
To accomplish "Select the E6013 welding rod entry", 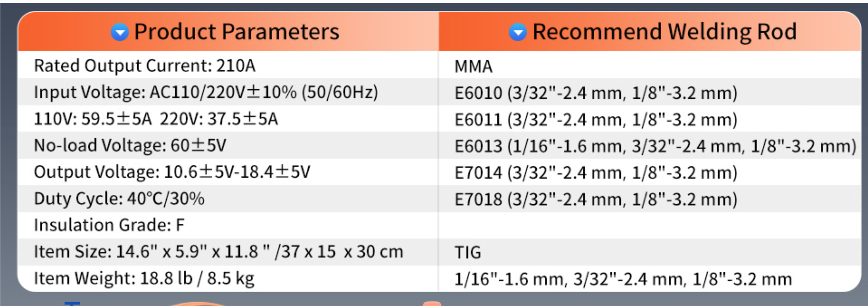I will click(x=655, y=146).
